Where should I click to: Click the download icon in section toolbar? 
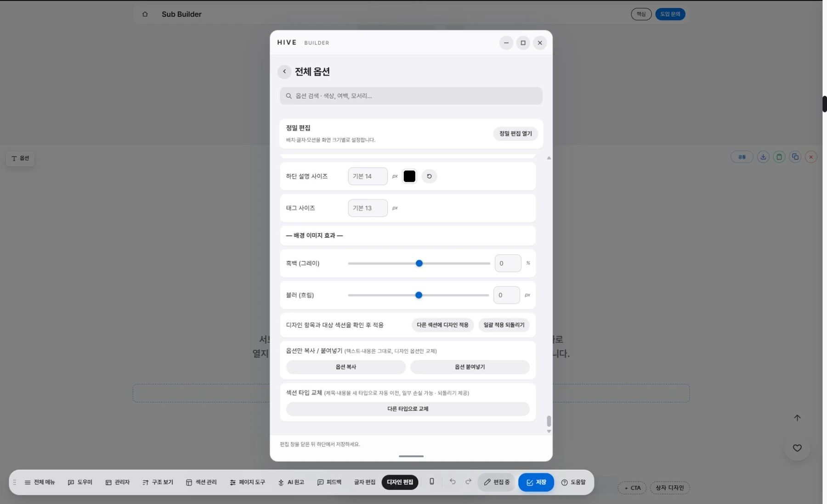[x=763, y=157]
